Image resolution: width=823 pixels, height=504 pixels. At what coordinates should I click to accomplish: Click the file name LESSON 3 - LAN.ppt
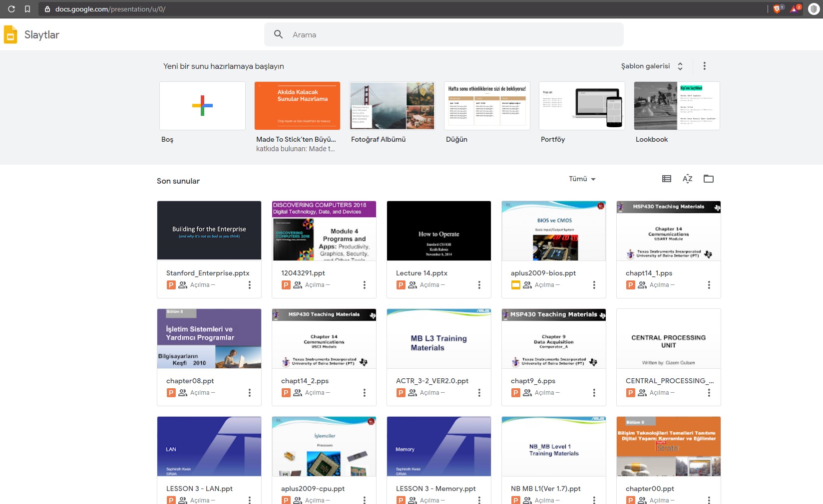pos(199,489)
